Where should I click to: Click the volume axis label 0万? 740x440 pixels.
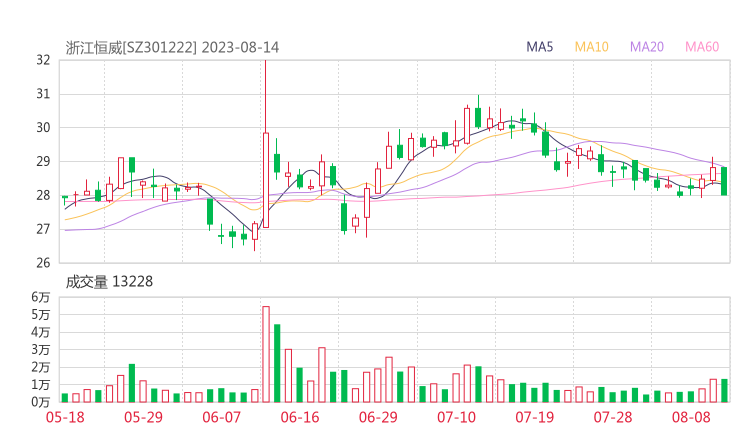pyautogui.click(x=41, y=402)
